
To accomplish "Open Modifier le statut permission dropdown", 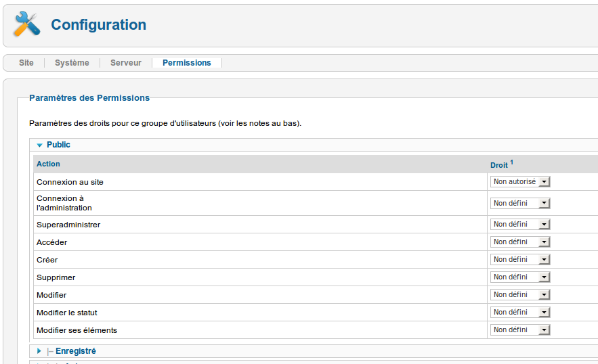I will point(520,313).
